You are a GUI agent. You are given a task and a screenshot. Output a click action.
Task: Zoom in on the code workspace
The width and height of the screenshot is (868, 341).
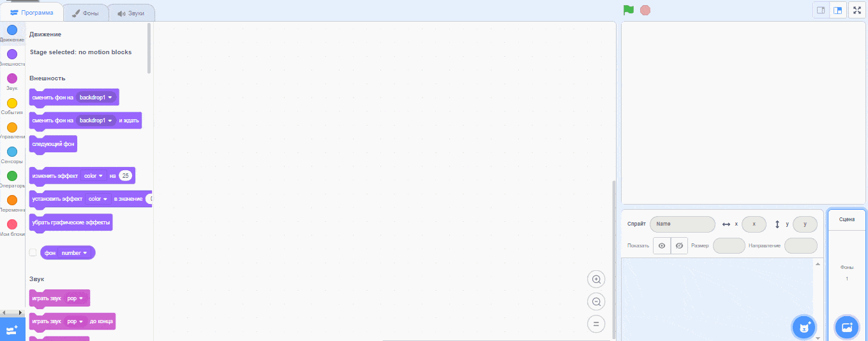point(596,279)
